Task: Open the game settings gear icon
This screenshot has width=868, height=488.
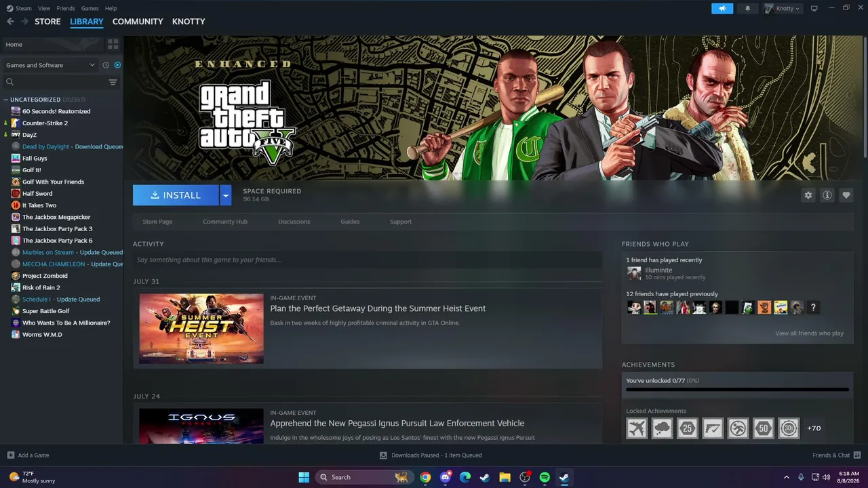Action: pos(808,195)
